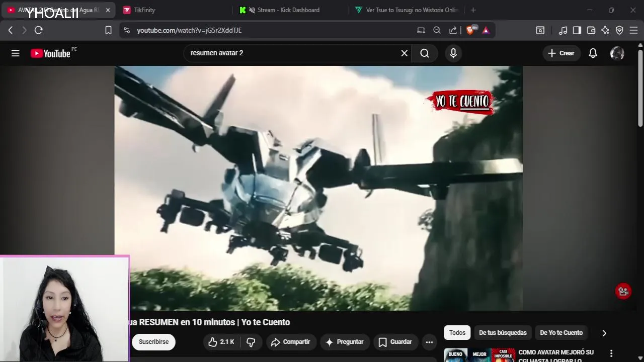Open the zoom magnifier in address bar
Screen dimensions: 644x362
pos(437,30)
